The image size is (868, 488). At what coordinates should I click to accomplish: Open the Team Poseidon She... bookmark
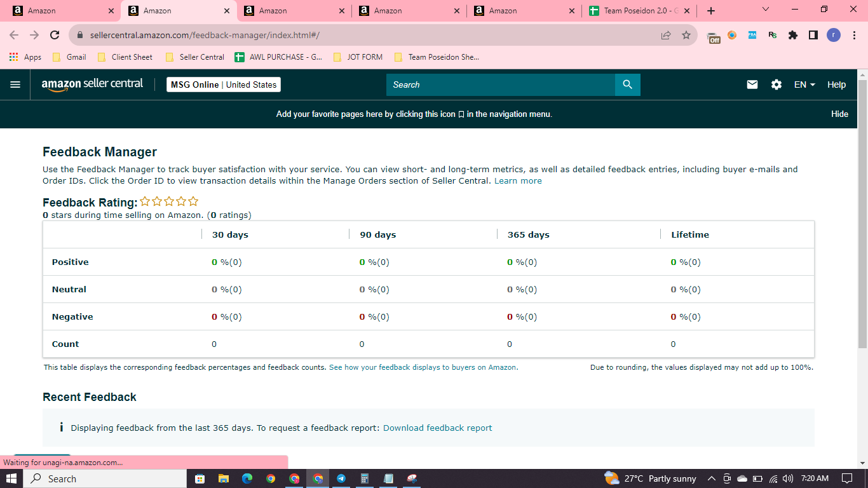click(x=437, y=57)
